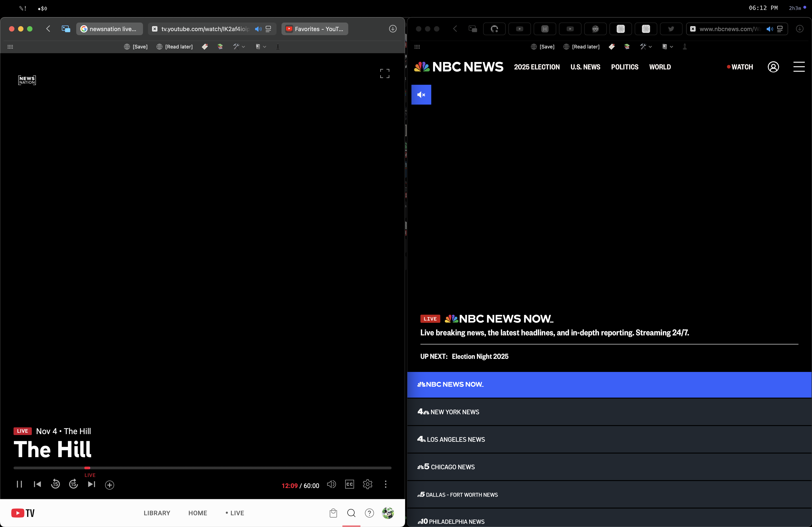Screen dimensions: 812x527
Task: Click the closed captions (CC) icon in the player
Action: click(349, 484)
